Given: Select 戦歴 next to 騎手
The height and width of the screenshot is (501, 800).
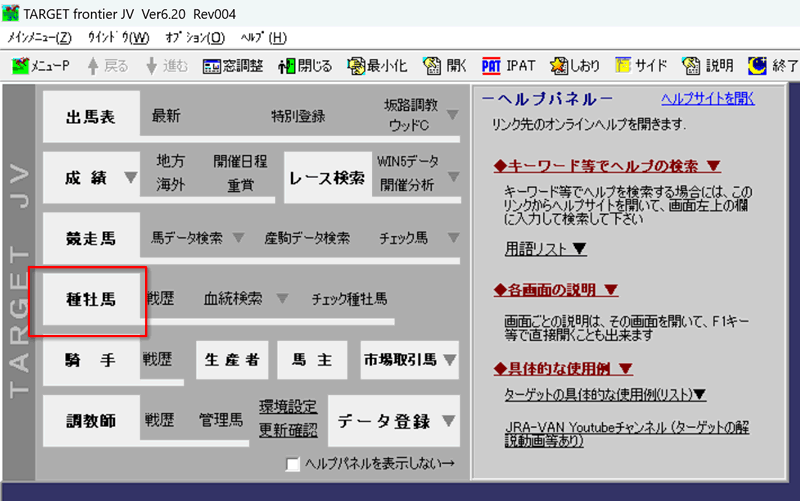Looking at the screenshot, I should tap(157, 359).
